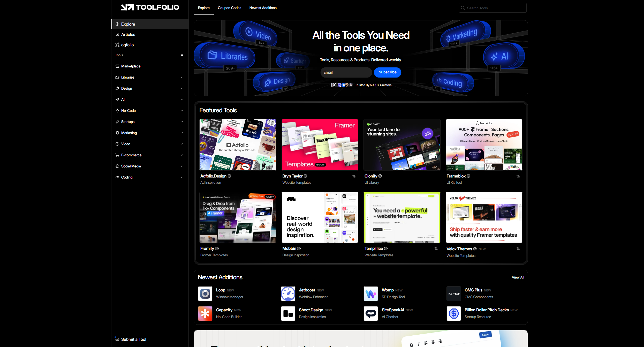Open the Womp 3D design icon

click(371, 294)
